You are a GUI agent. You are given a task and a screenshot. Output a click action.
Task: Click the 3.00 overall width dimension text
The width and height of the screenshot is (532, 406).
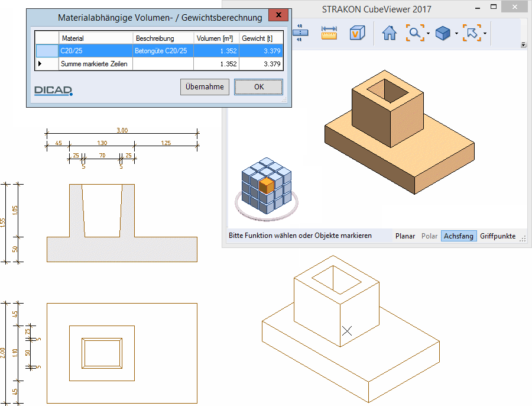[x=122, y=130]
